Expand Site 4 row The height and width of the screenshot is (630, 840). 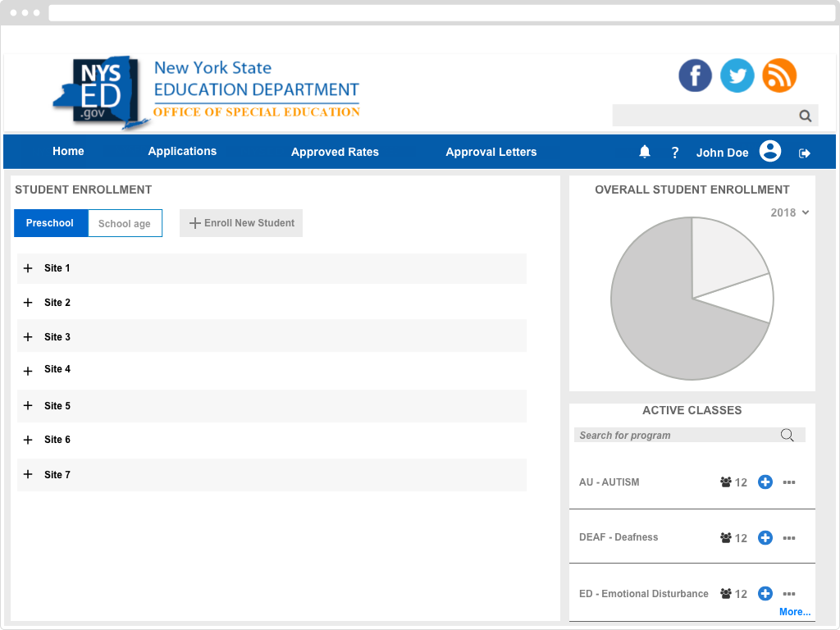(28, 371)
